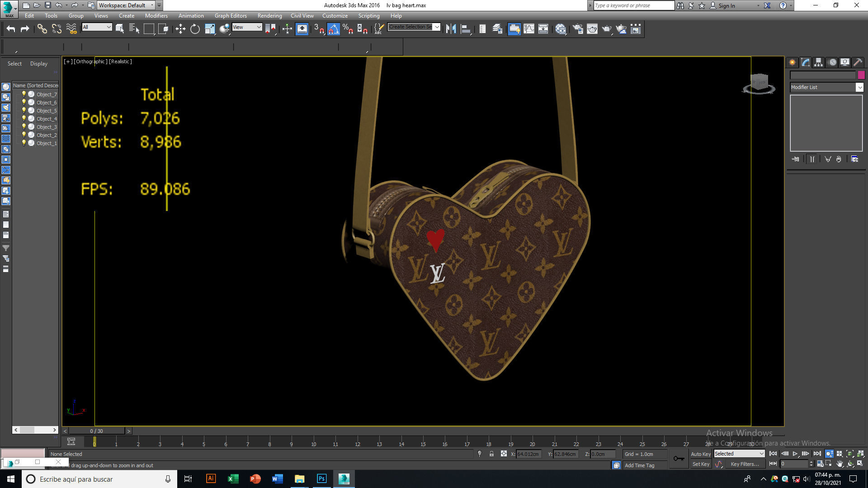Open the reference coordinate View dropdown
Image resolution: width=868 pixels, height=488 pixels.
pos(247,27)
